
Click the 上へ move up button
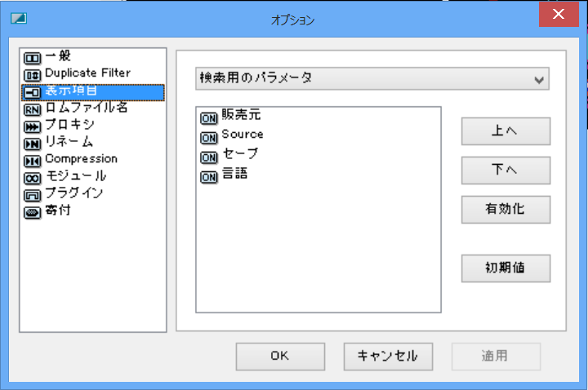tap(506, 131)
